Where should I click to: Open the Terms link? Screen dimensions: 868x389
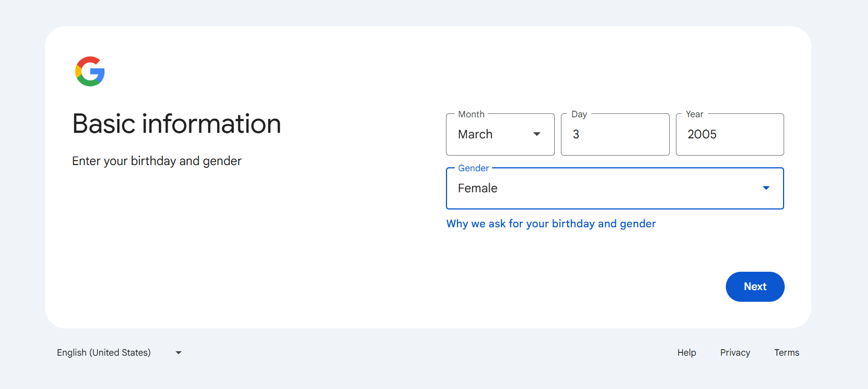click(786, 353)
